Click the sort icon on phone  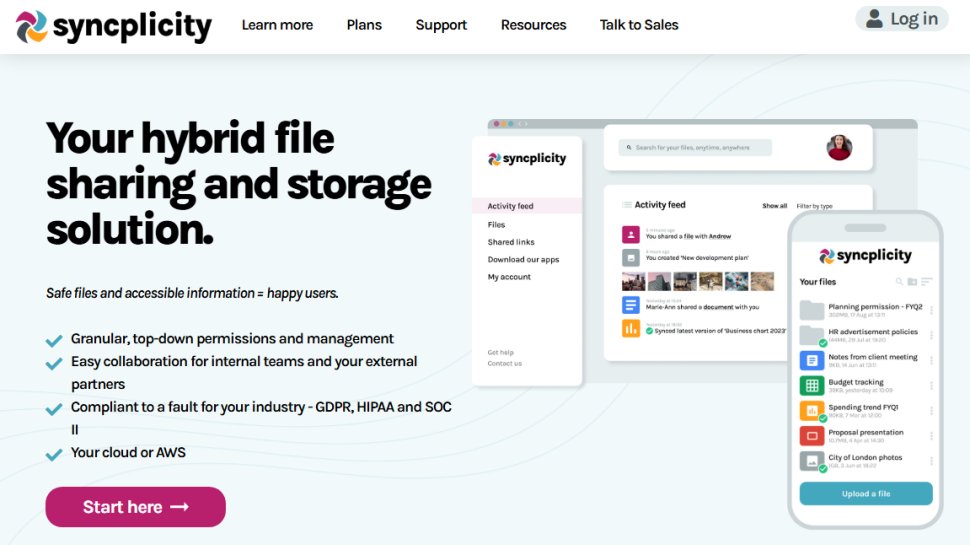point(926,281)
